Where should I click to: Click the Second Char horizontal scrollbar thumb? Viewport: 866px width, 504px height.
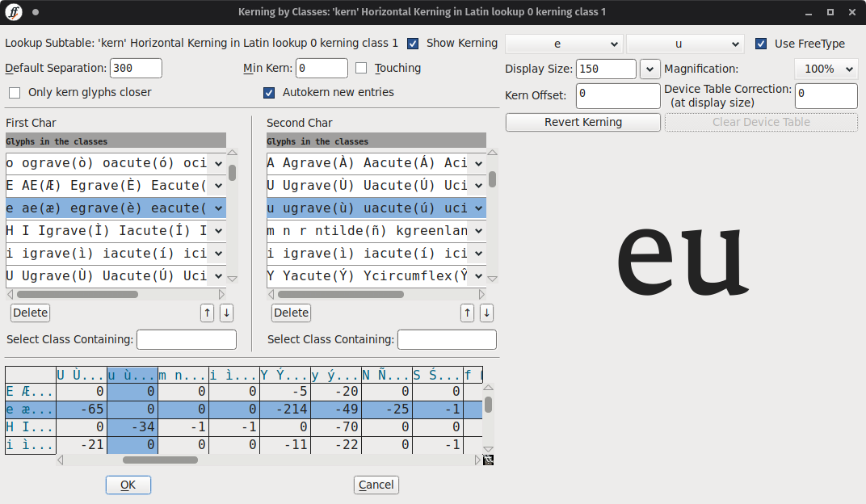(341, 294)
